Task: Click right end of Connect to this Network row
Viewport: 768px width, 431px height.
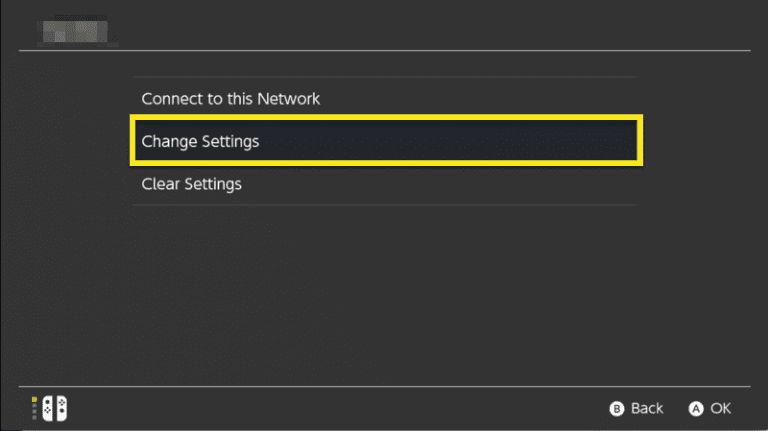Action: tap(612, 98)
